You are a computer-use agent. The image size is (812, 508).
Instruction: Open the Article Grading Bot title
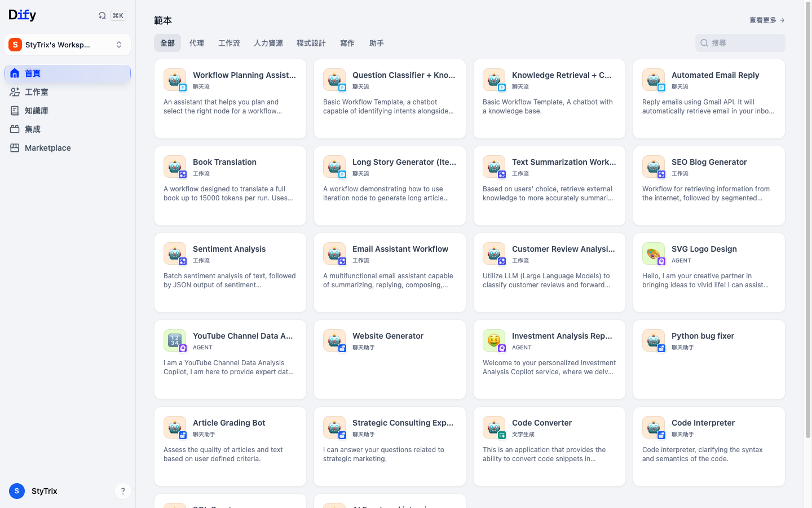click(229, 423)
